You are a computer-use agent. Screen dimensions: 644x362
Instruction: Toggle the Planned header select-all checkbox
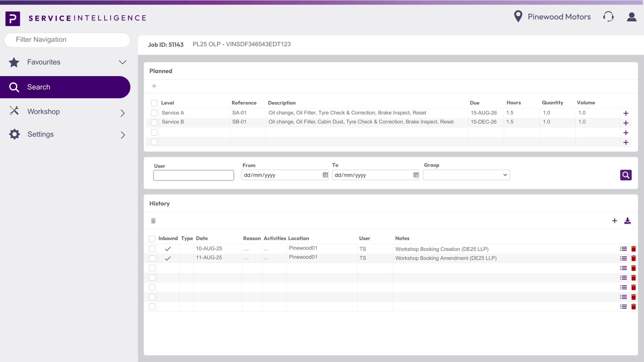[154, 103]
